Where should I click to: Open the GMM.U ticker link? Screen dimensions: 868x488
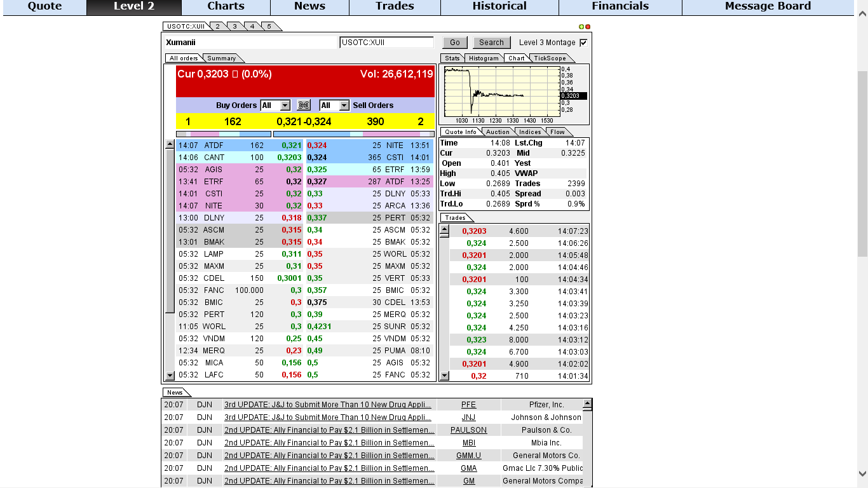(468, 456)
